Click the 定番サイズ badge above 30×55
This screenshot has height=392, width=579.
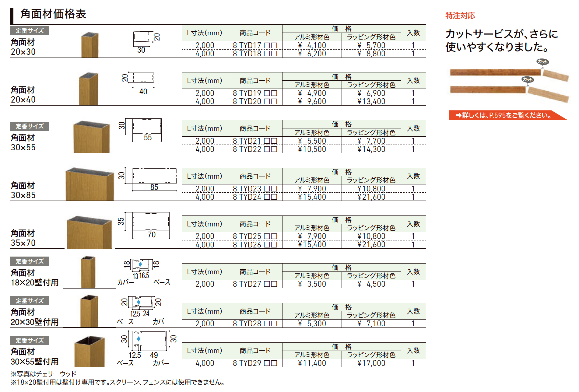tap(30, 126)
